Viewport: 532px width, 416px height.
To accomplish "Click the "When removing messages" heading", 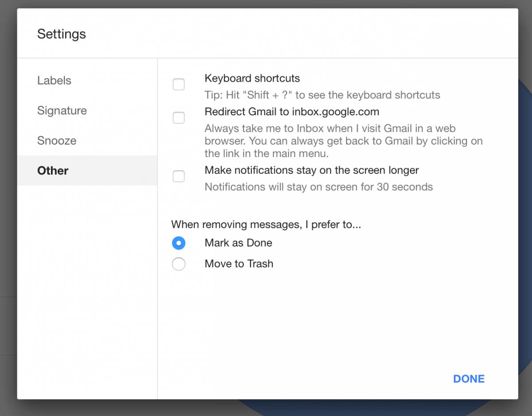I will tap(266, 224).
